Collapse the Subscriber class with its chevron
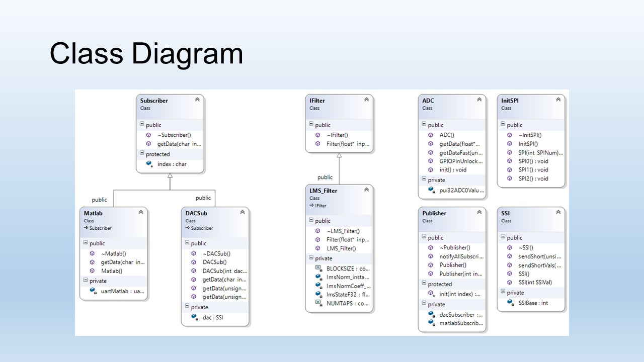Screen dimensions: 644x362 coord(197,100)
